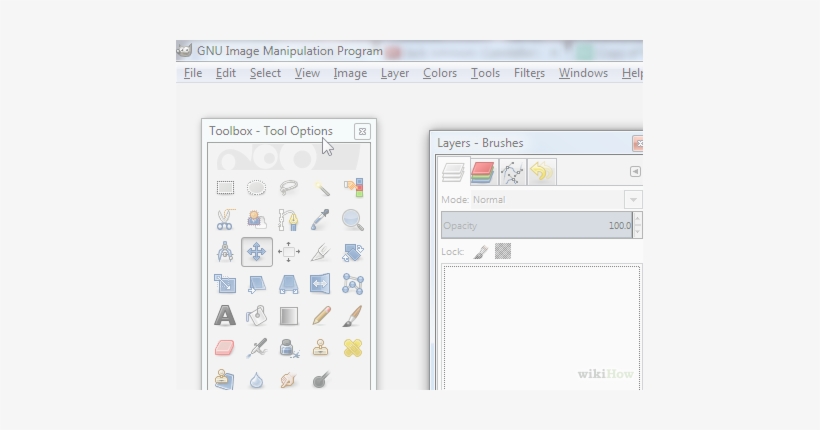Pick the Smudge finger tool
This screenshot has width=820, height=430.
[x=289, y=380]
